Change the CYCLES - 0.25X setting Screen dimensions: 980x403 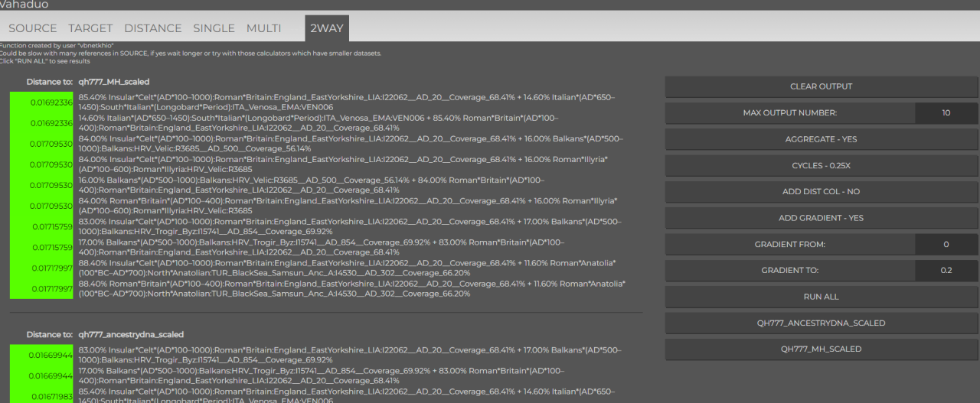pyautogui.click(x=822, y=165)
